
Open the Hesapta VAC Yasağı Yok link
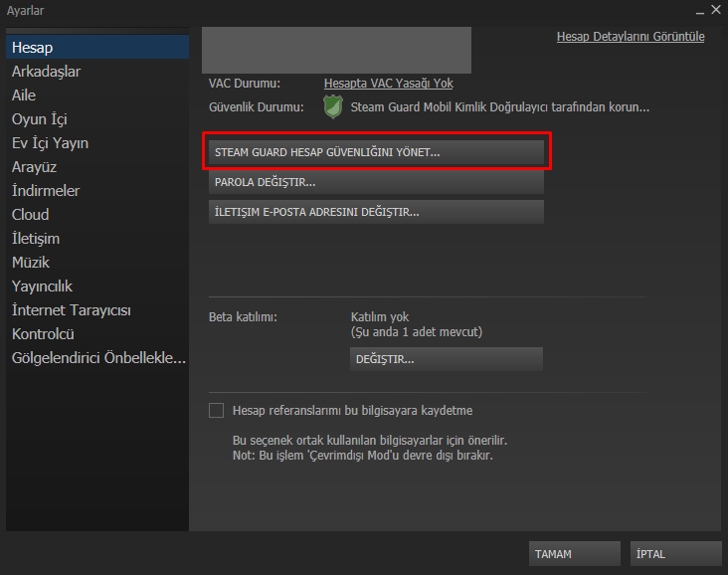[389, 84]
